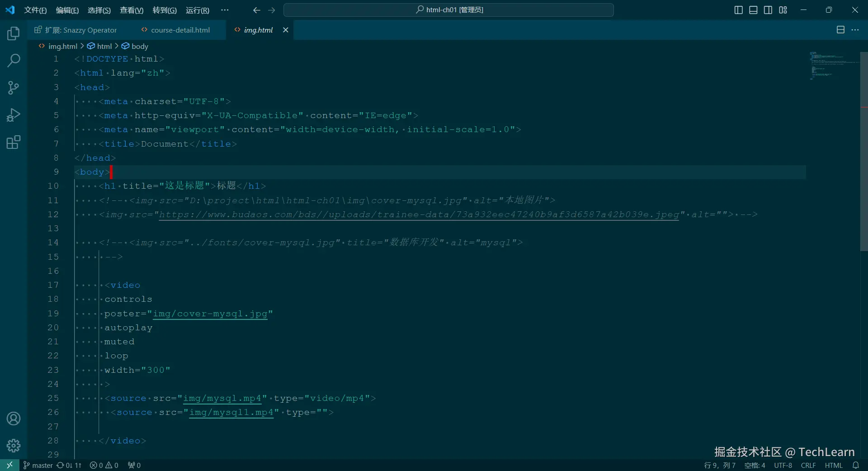Open notifications bell in status bar

tap(856, 465)
